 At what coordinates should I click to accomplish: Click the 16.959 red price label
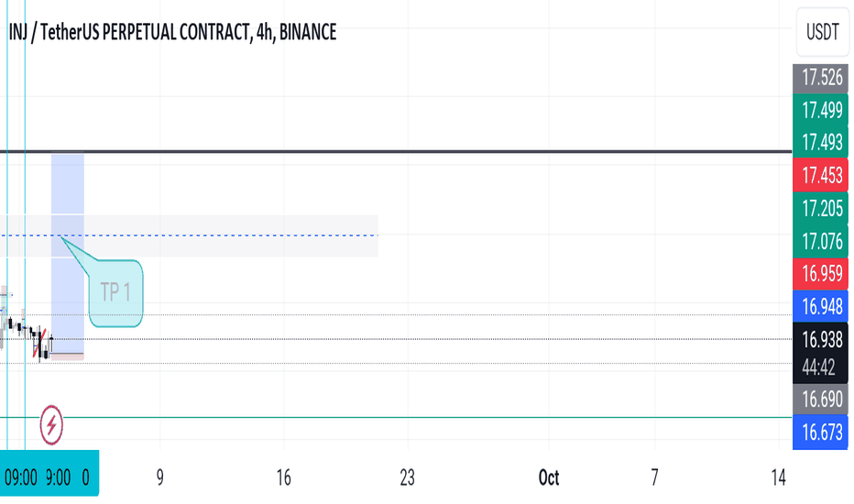pyautogui.click(x=820, y=273)
